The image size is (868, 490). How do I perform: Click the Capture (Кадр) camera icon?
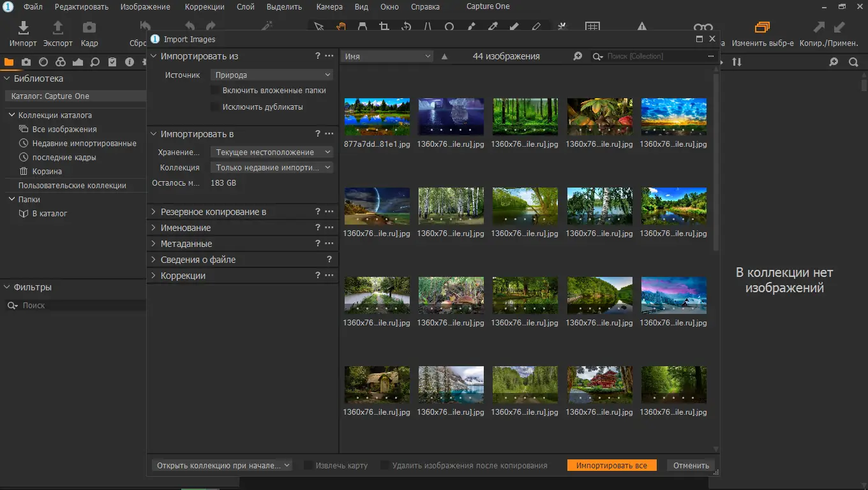click(89, 28)
